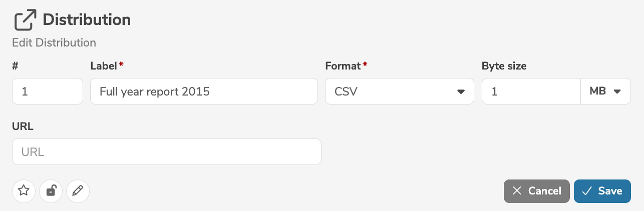
Task: Click into the empty URL input field
Action: pos(166,151)
